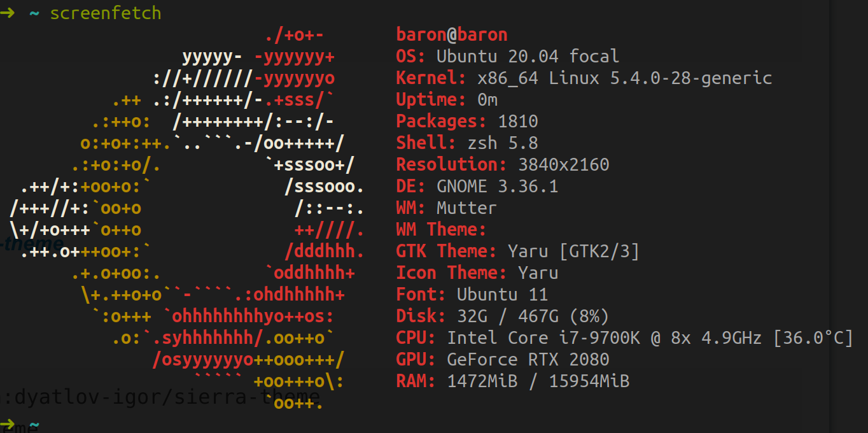Click the RAM usage 1472MiB / 15954MiB
Viewport: 868px width, 433px height.
click(x=538, y=381)
